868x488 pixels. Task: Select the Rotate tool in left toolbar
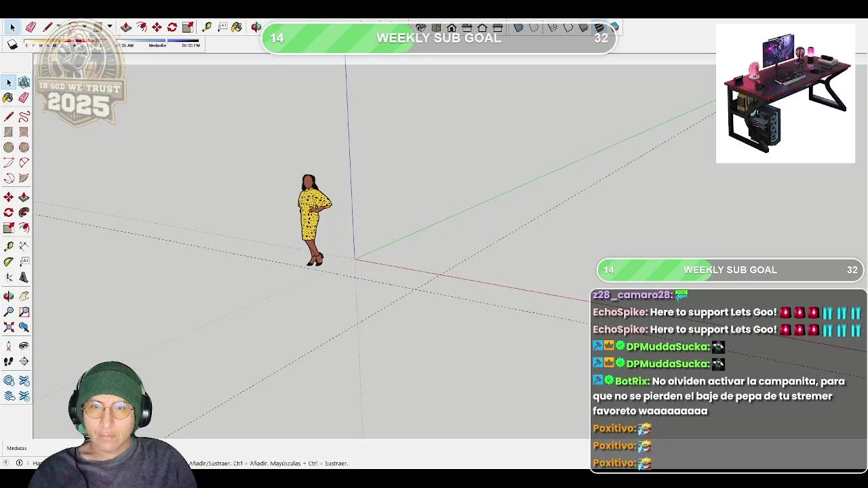pos(9,213)
